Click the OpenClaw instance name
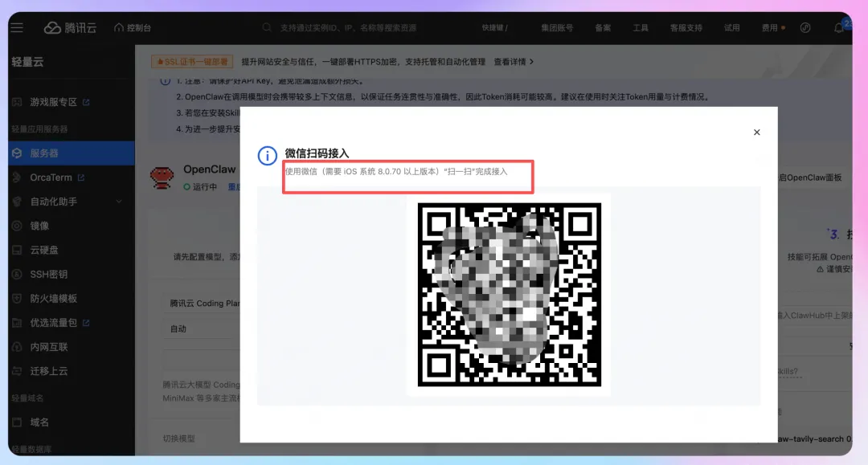The height and width of the screenshot is (465, 868). (209, 169)
